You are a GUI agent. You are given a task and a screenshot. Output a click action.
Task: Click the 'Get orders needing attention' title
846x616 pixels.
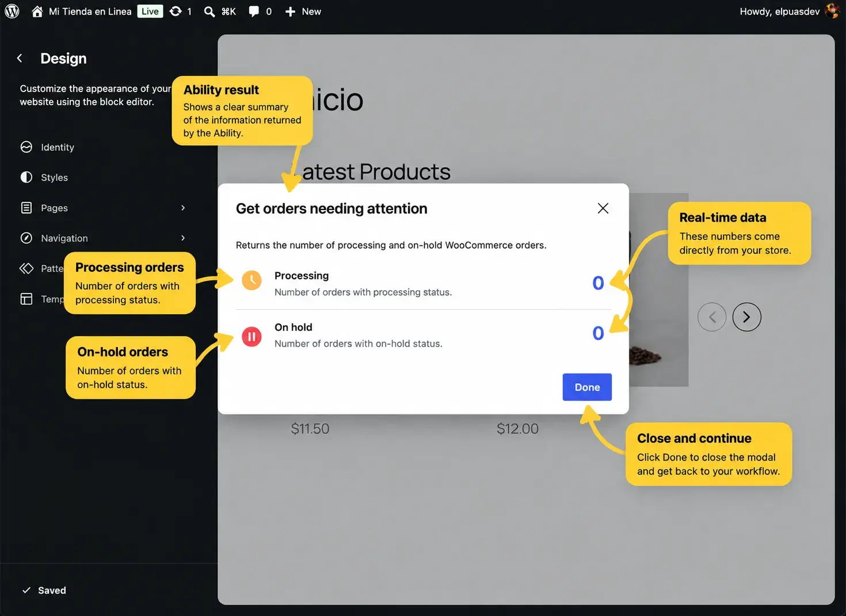click(331, 208)
